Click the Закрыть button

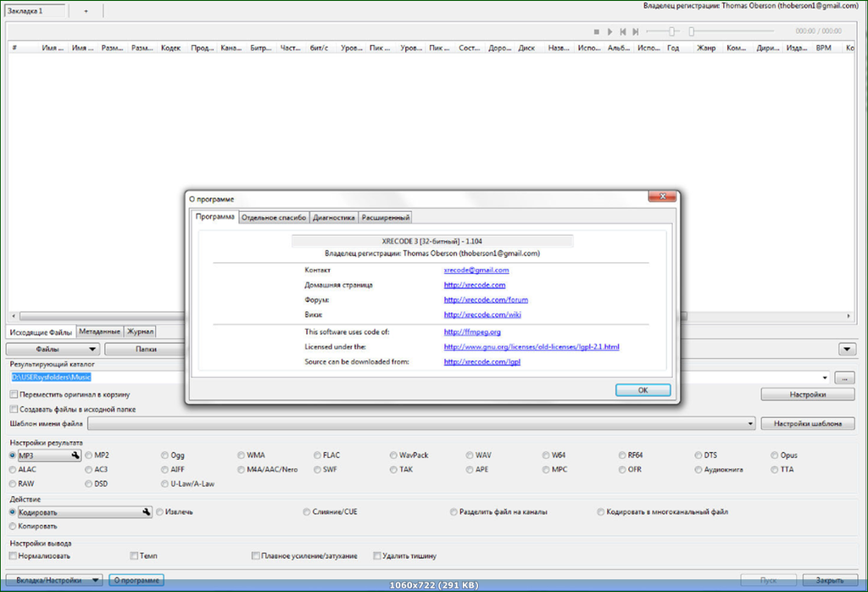point(830,580)
